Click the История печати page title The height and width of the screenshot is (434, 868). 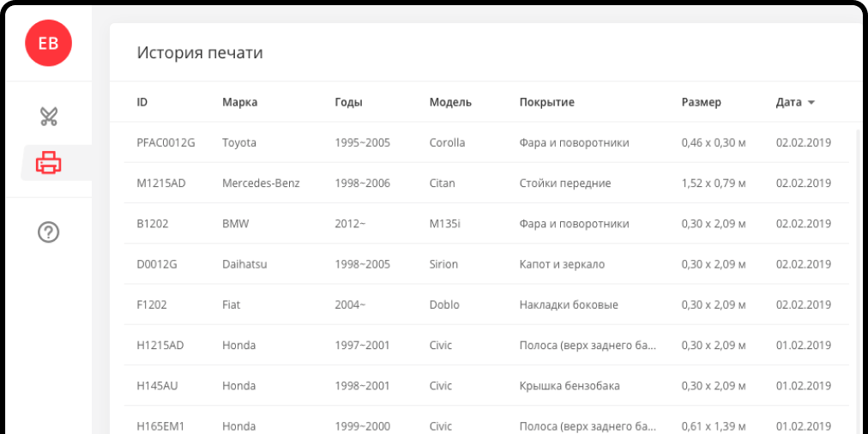click(200, 52)
